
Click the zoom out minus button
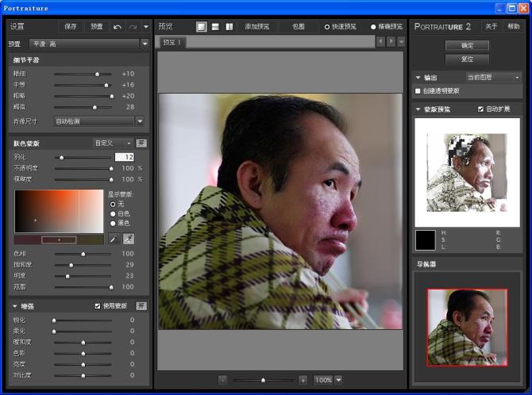pos(222,380)
